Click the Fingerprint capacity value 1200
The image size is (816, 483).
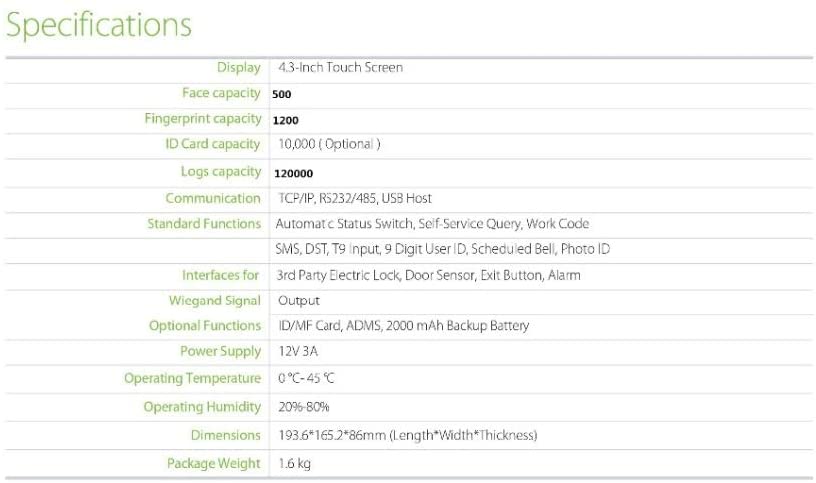point(285,120)
